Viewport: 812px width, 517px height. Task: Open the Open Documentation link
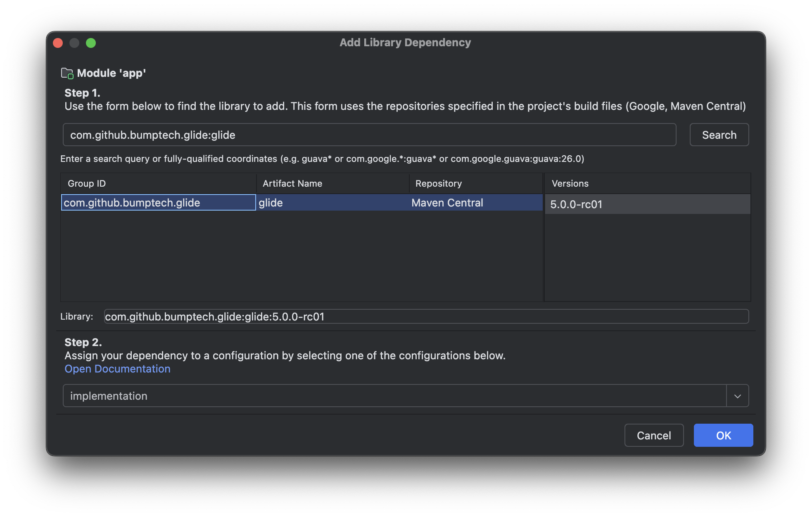[x=117, y=369]
